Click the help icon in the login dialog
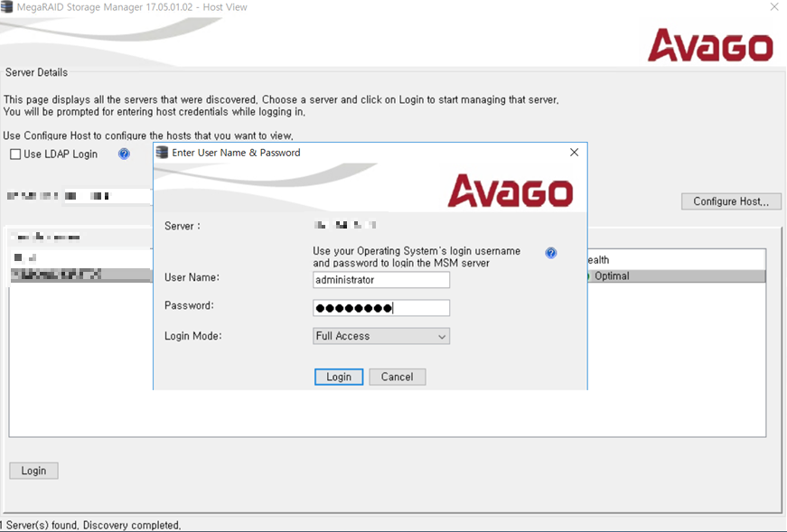Screen dimensions: 787x532 coord(551,253)
